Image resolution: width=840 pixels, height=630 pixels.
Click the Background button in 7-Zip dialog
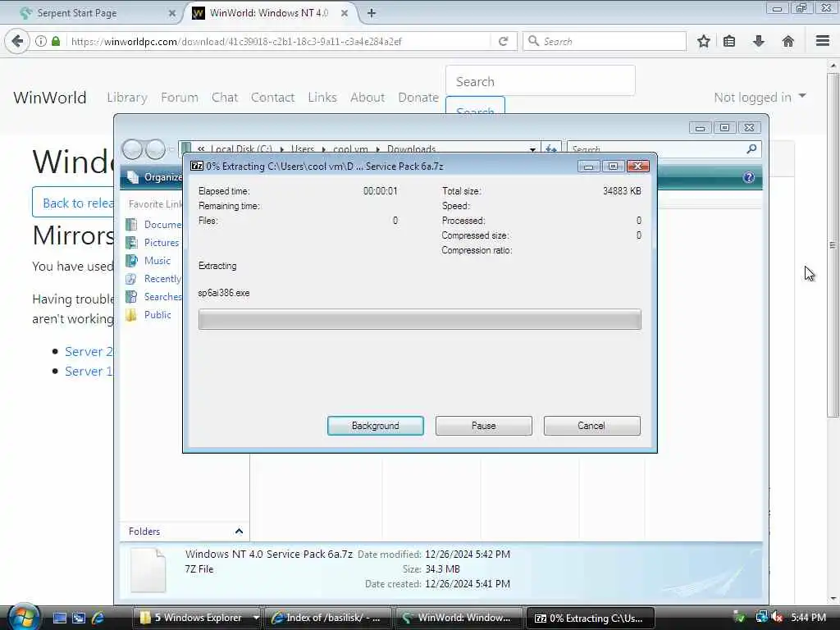pos(375,426)
